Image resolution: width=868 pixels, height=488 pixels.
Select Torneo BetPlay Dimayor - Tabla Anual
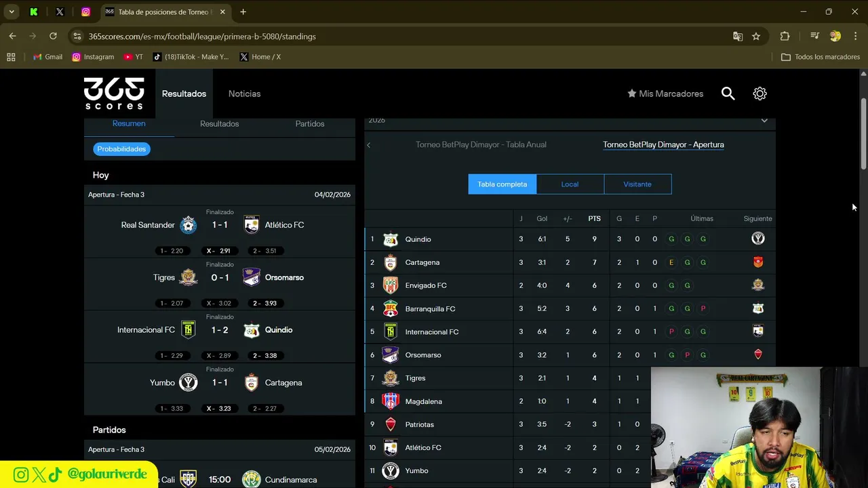tap(481, 144)
